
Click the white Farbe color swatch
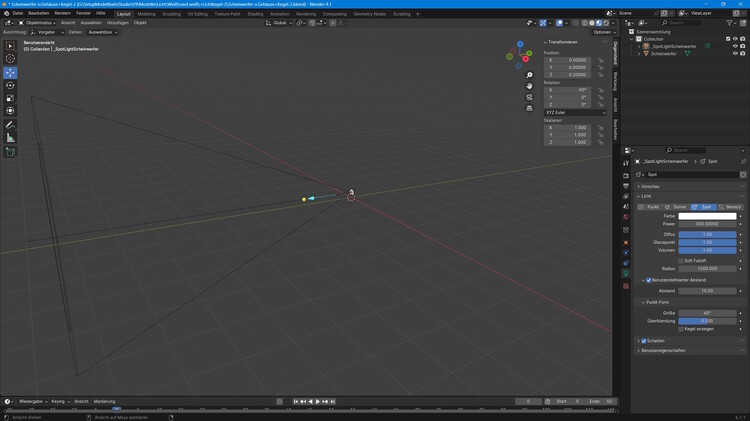tap(707, 216)
